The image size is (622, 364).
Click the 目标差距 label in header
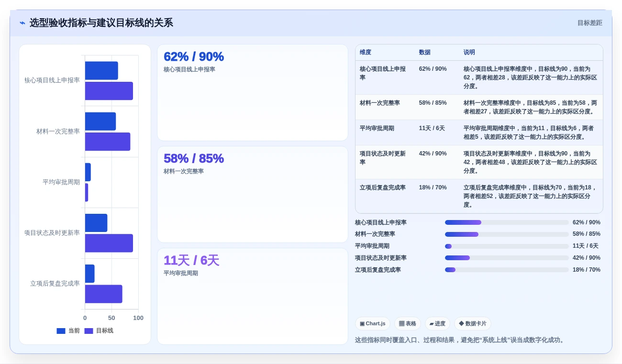click(x=589, y=23)
